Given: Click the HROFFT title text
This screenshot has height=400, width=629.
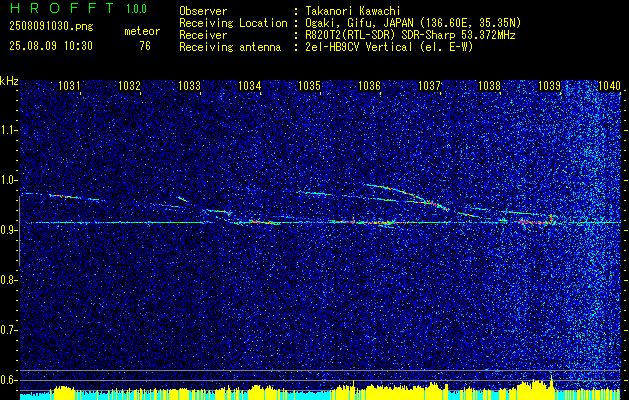Looking at the screenshot, I should (x=62, y=8).
